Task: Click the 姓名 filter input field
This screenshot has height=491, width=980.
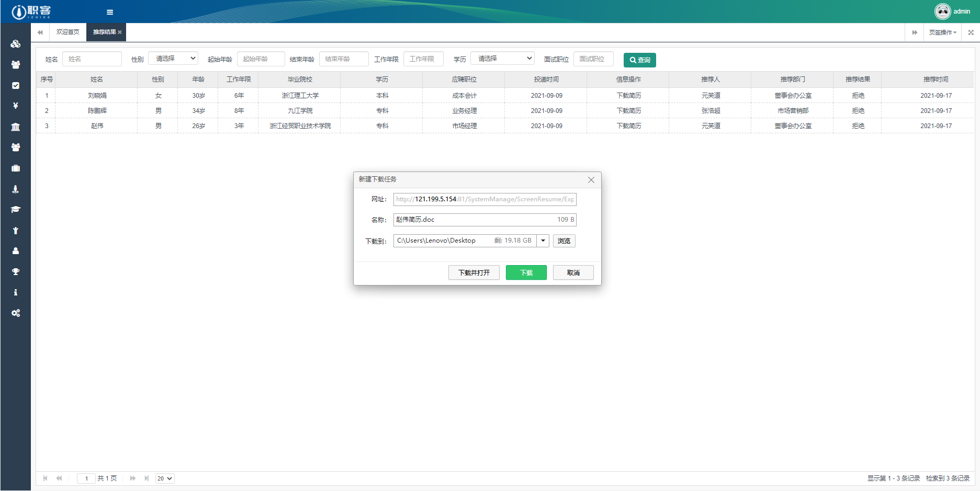Action: point(92,59)
